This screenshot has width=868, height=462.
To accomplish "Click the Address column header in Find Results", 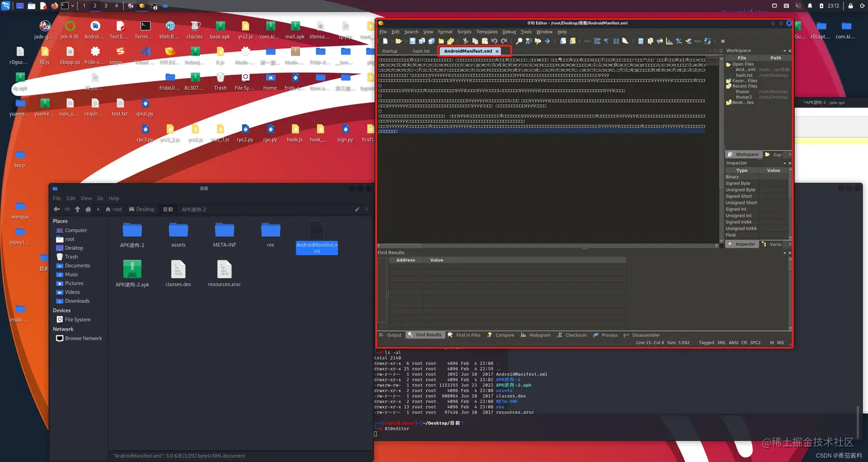I will (406, 260).
